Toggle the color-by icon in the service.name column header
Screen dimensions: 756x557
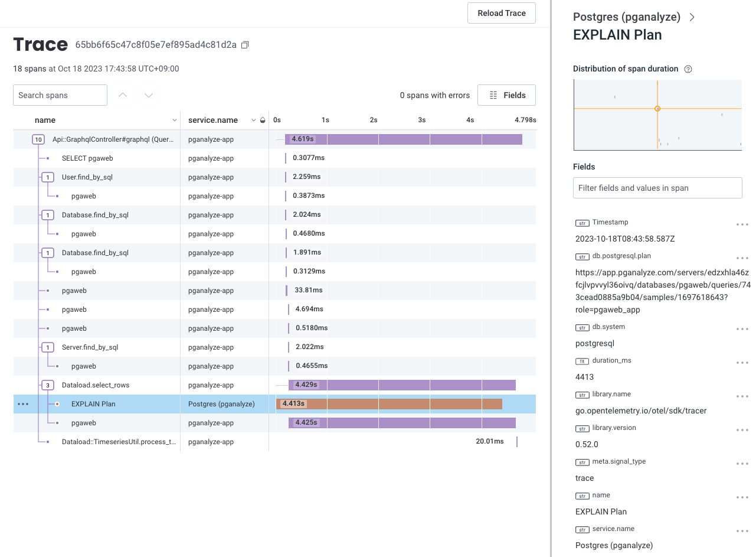(x=263, y=120)
